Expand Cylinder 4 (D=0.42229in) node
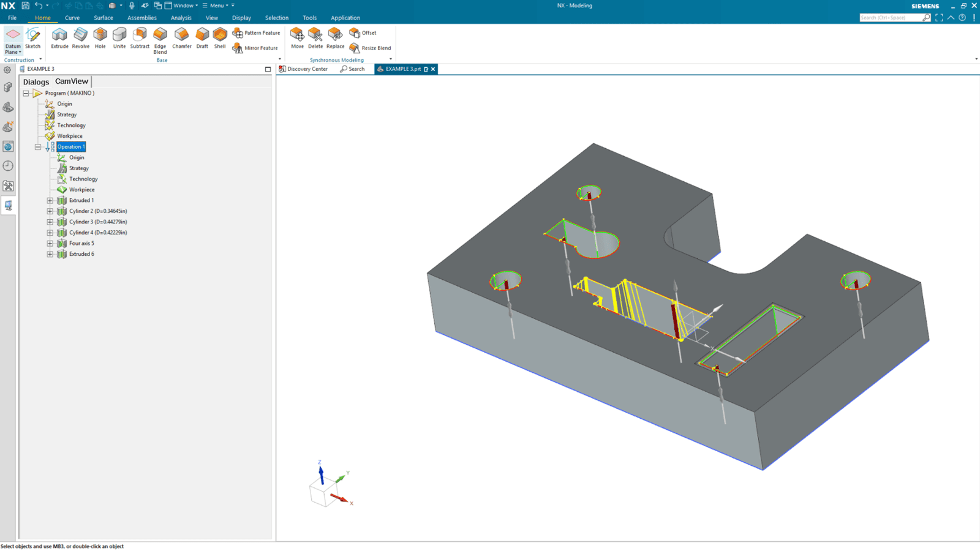This screenshot has height=551, width=980. tap(50, 233)
